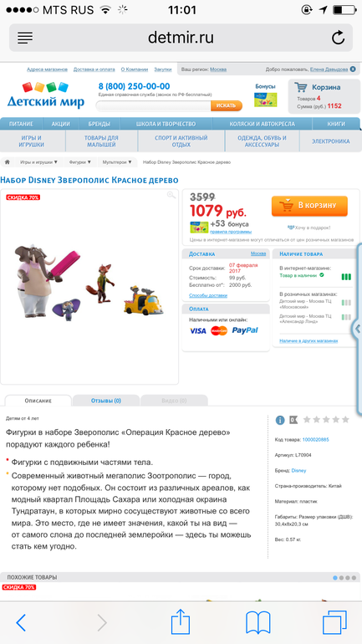Screen dimensions: 362x644
Task: Reload the detmir.ru page
Action: tap(339, 38)
